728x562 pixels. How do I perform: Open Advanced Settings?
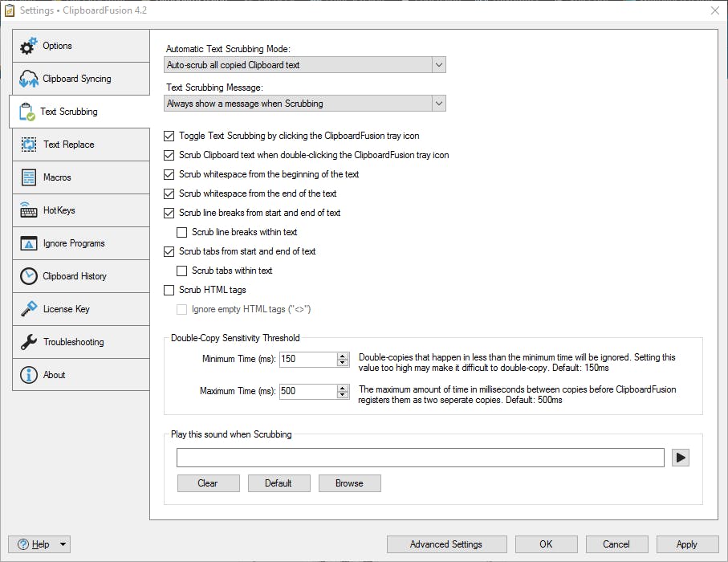click(x=446, y=544)
